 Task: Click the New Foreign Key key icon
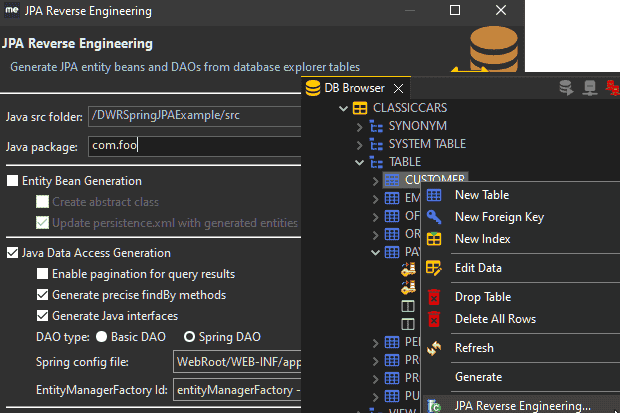click(434, 217)
